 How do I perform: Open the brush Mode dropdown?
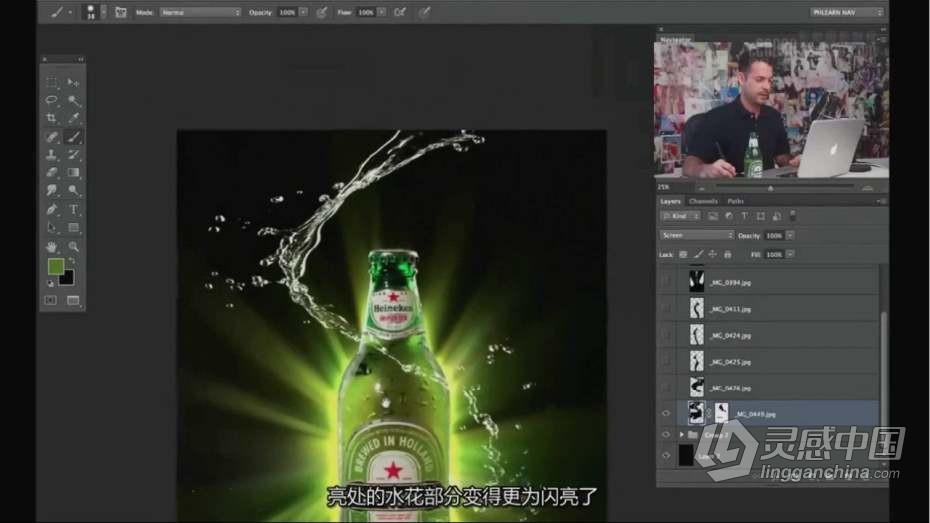coord(200,12)
